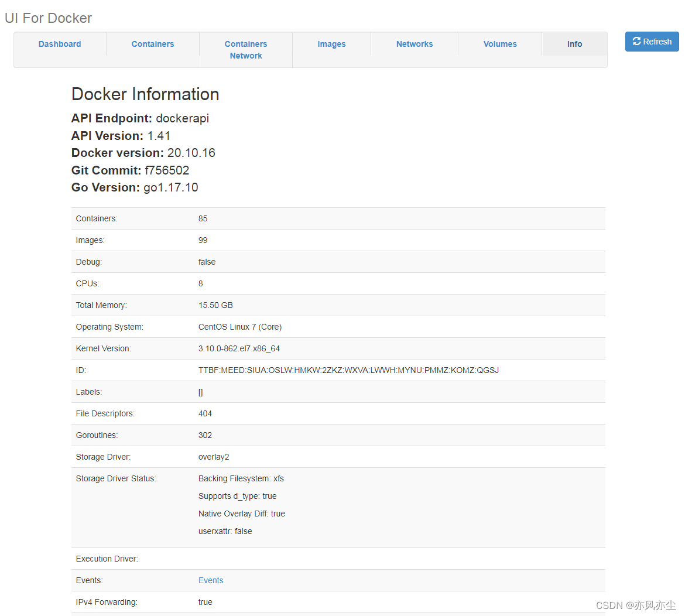This screenshot has height=616, width=685.
Task: Click the API Version value 1.41
Action: point(159,136)
